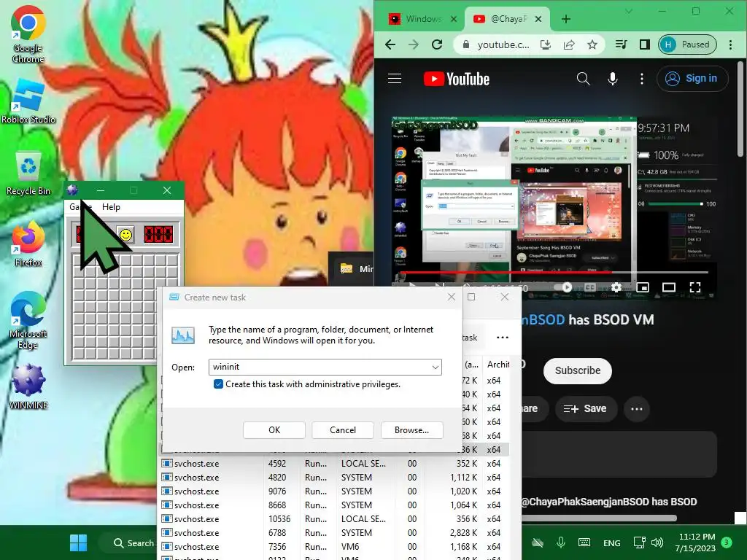This screenshot has height=560, width=747.
Task: Open YouTube search icon
Action: point(583,79)
